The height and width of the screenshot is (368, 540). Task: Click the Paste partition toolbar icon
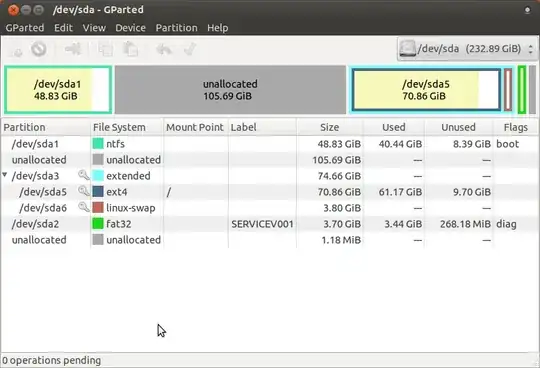(131, 49)
